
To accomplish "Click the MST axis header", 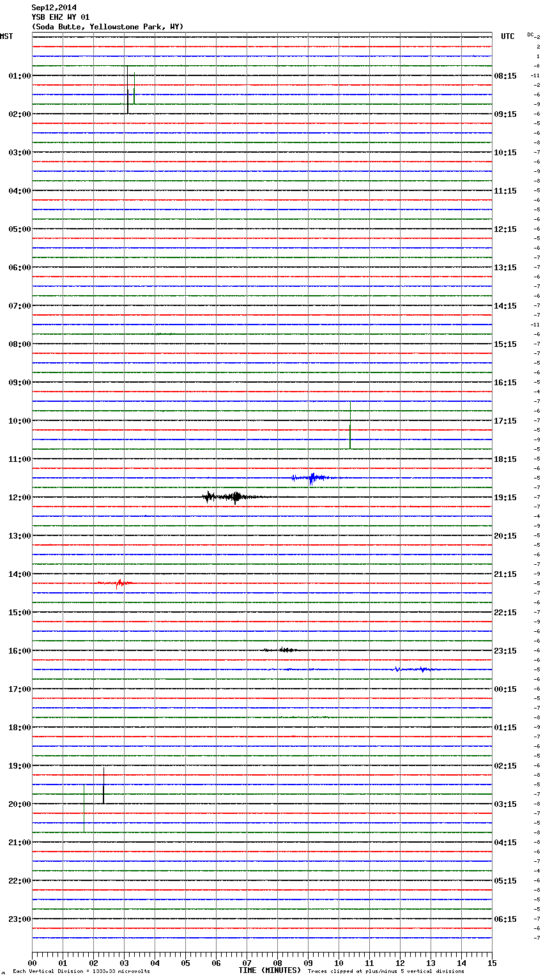I will tap(6, 36).
